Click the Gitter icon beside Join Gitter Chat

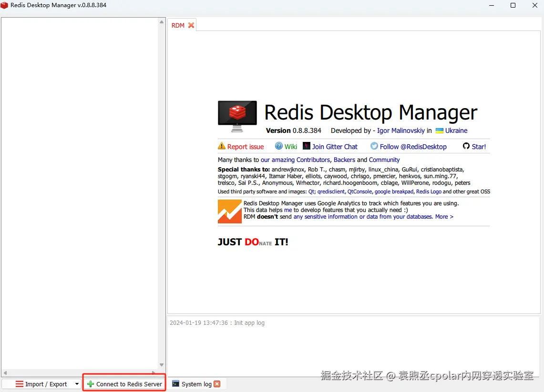(307, 146)
